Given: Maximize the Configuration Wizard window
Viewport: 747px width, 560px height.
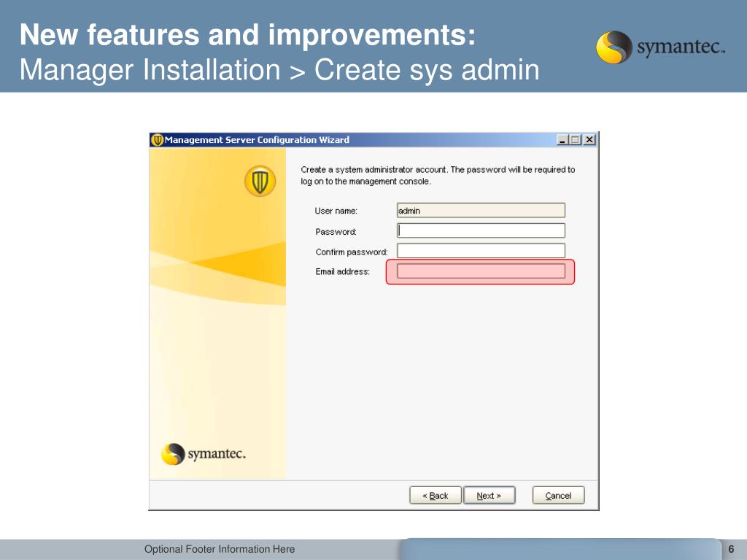Looking at the screenshot, I should tap(575, 139).
